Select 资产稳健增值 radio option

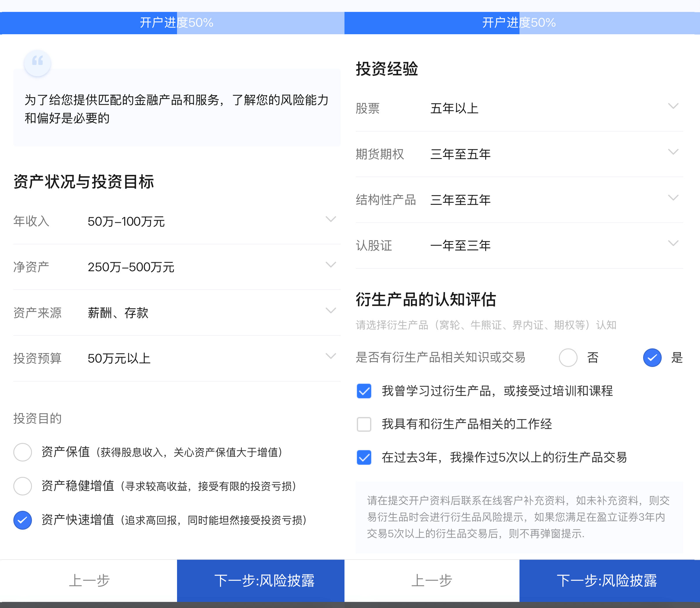point(23,486)
